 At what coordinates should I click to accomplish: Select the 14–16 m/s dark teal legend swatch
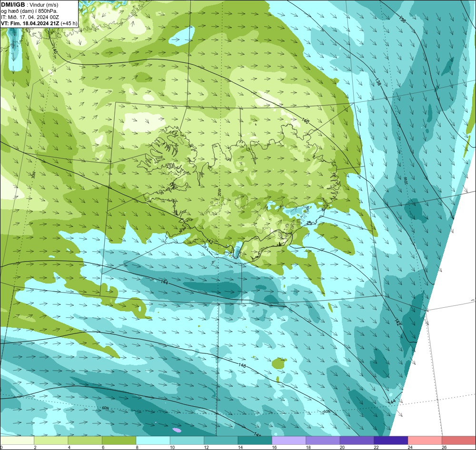[255, 440]
